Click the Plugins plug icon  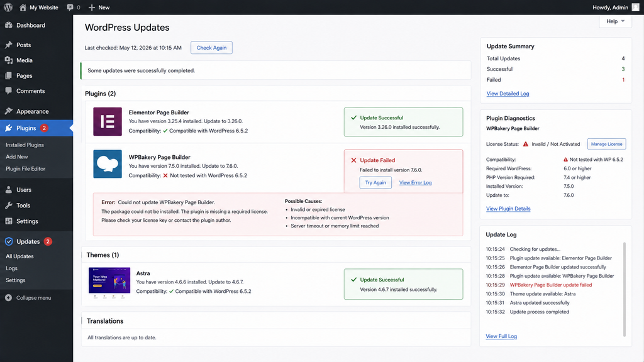pos(9,128)
